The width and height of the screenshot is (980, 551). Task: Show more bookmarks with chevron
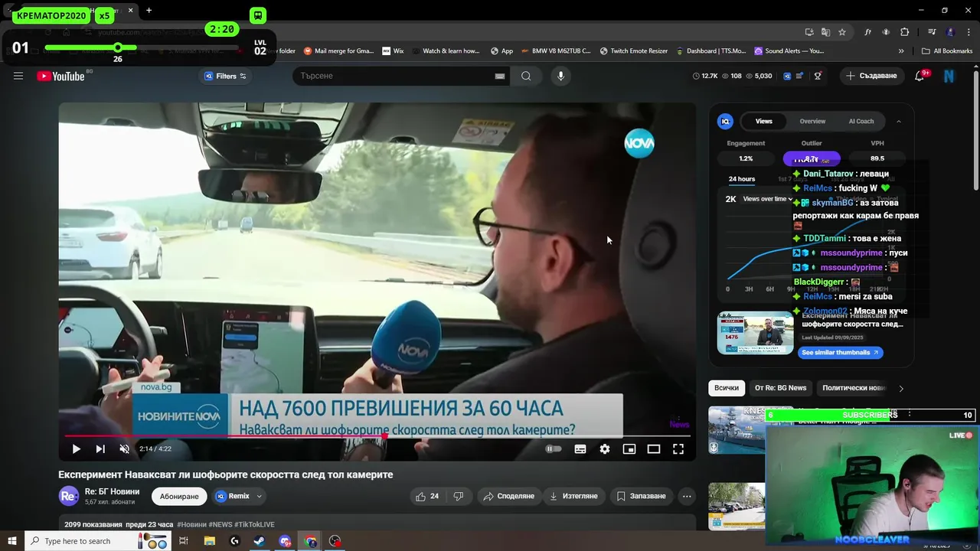901,51
